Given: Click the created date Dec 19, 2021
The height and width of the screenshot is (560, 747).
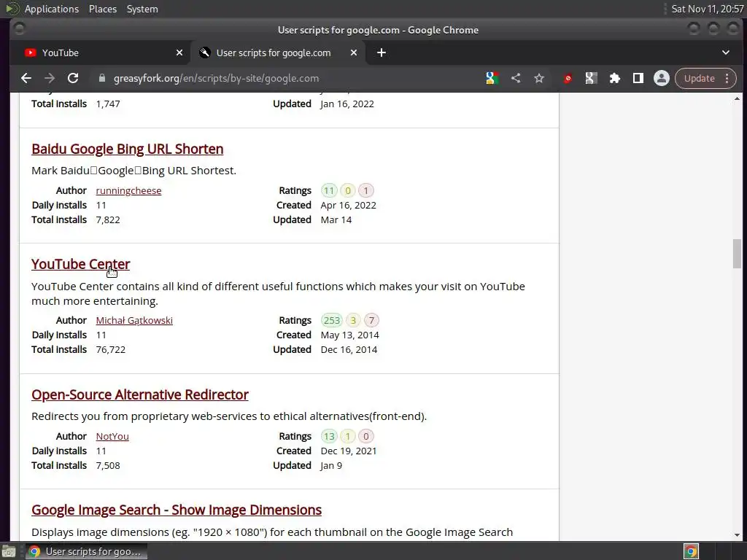Looking at the screenshot, I should (x=348, y=451).
